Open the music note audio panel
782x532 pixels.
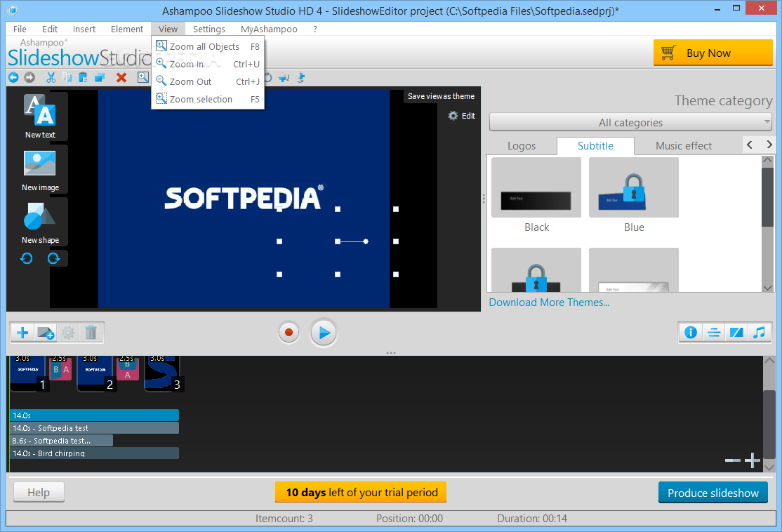(x=759, y=333)
